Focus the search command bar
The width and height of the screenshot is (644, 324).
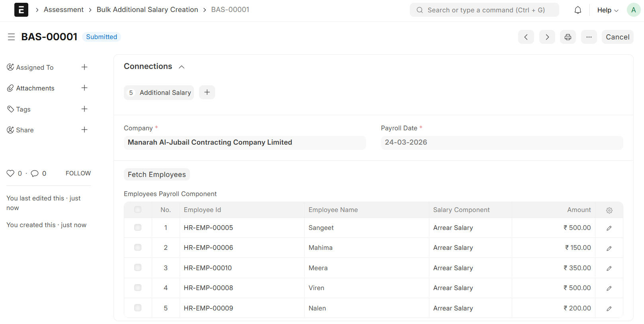(x=484, y=10)
